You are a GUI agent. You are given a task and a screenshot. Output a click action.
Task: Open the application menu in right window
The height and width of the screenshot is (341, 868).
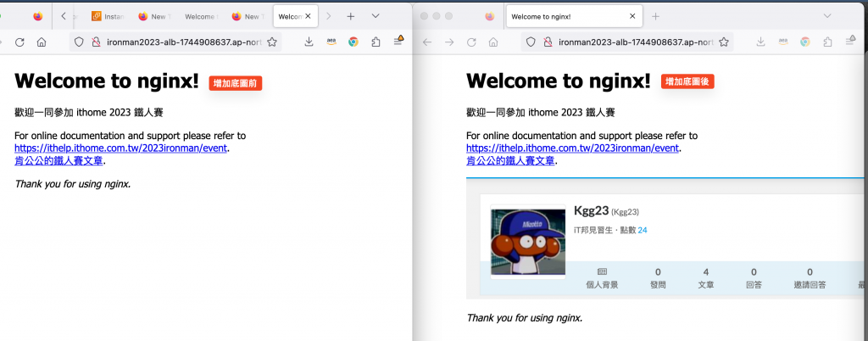(850, 41)
